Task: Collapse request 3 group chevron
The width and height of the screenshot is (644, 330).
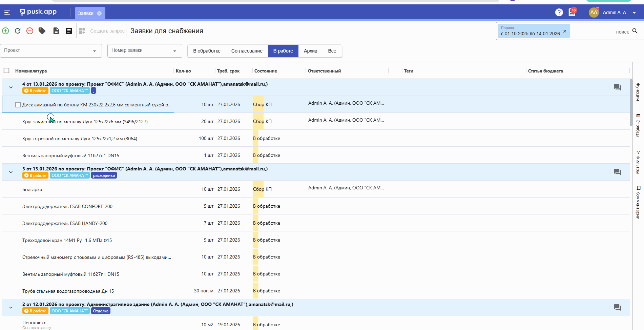Action: pos(11,172)
